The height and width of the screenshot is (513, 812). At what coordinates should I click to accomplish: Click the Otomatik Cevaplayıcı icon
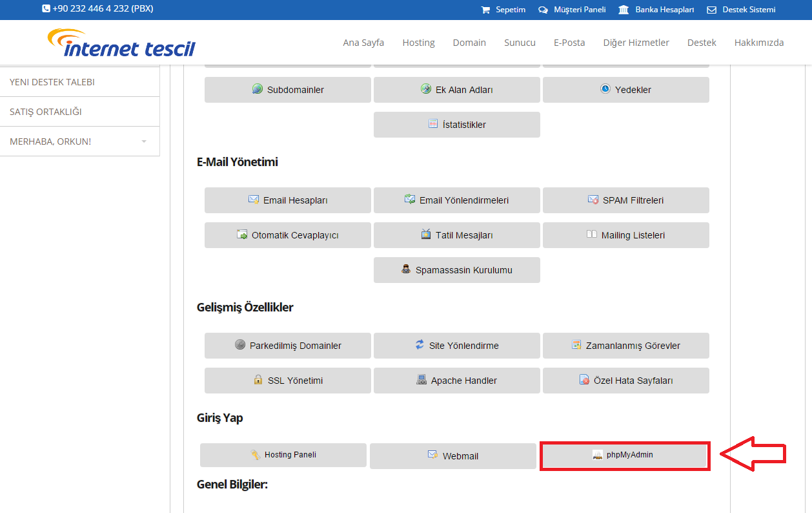242,235
